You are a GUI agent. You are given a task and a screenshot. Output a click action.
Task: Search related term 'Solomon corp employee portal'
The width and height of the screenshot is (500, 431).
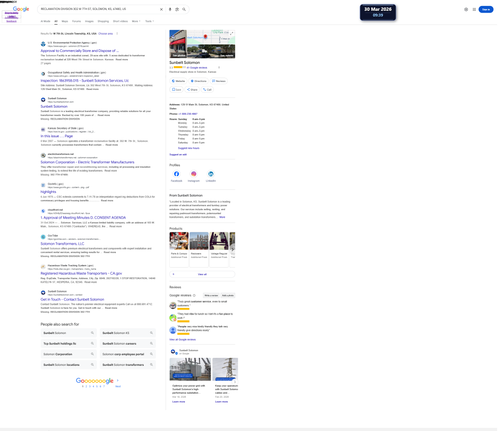point(127,354)
